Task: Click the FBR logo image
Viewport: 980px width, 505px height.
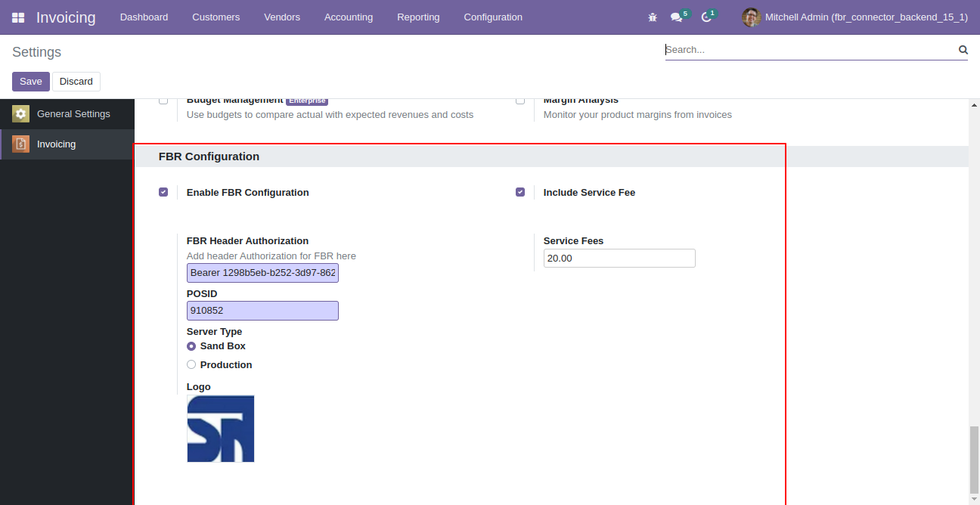Action: pyautogui.click(x=221, y=429)
